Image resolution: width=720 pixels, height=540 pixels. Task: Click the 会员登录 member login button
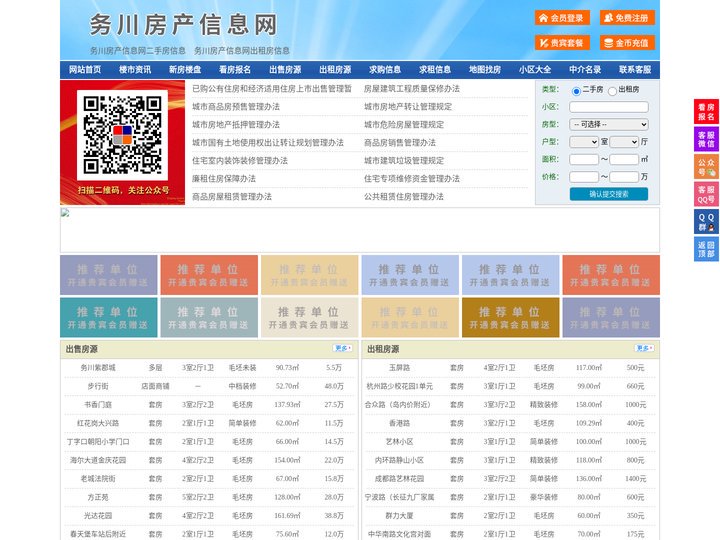click(x=562, y=18)
